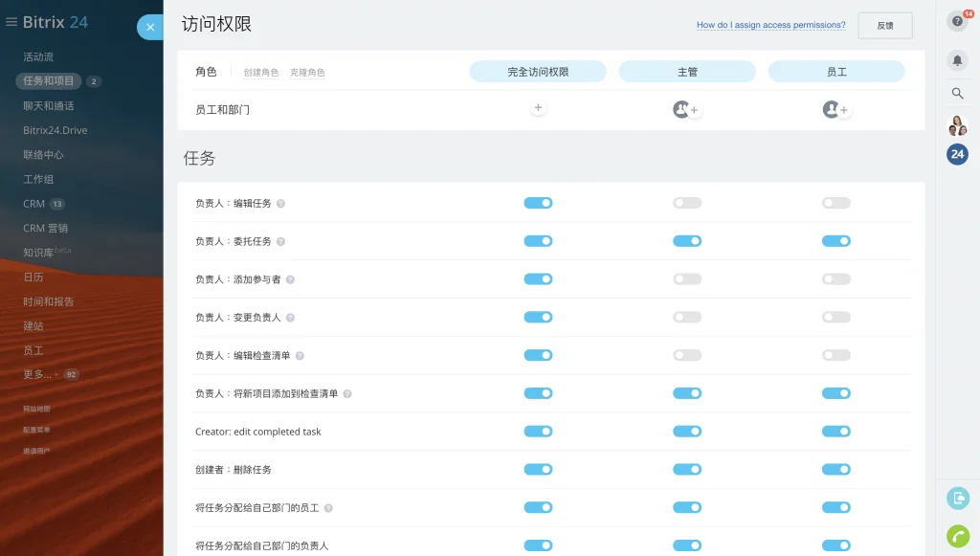Toggle 将任务分配给自己部门的负责人 for 员工

point(836,545)
